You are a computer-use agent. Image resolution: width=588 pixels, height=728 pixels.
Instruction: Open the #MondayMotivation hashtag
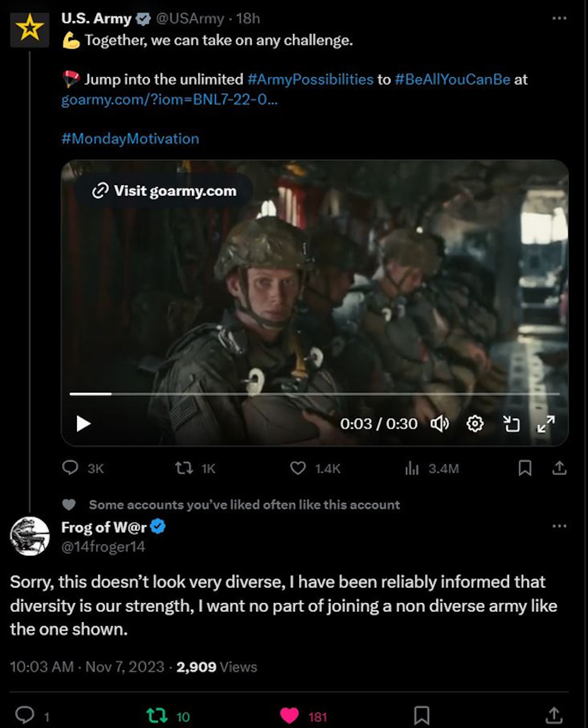coord(130,139)
